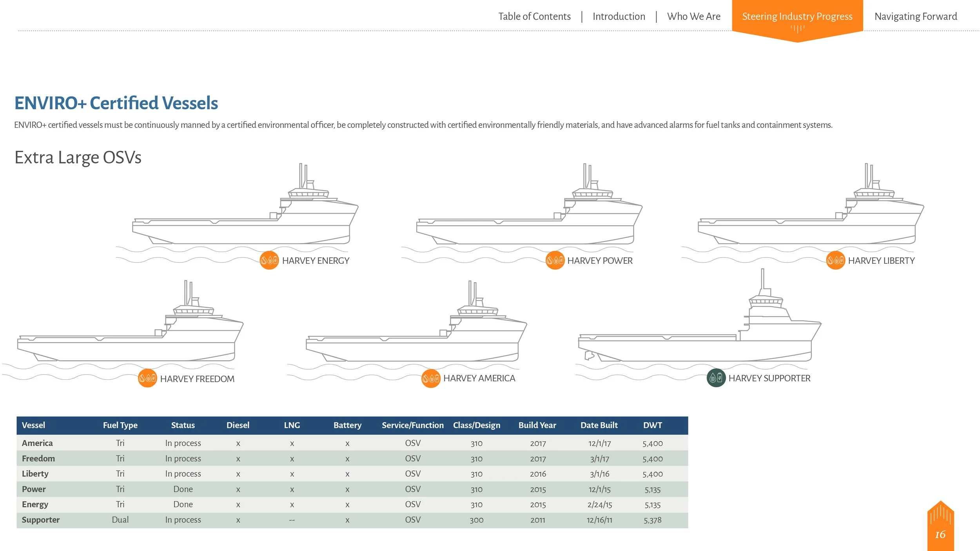
Task: Click the tri-fuel icon by Harvey Freedom
Action: click(x=147, y=378)
